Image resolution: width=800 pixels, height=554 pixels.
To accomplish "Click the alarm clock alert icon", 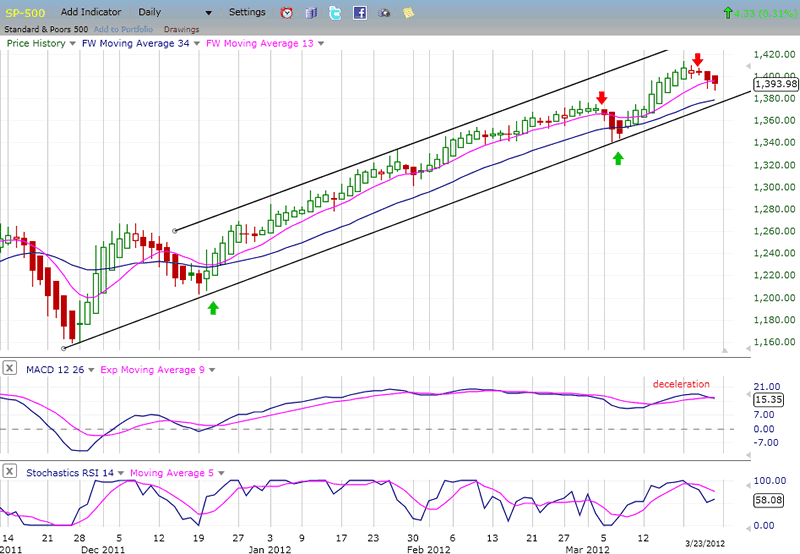I will pyautogui.click(x=286, y=13).
